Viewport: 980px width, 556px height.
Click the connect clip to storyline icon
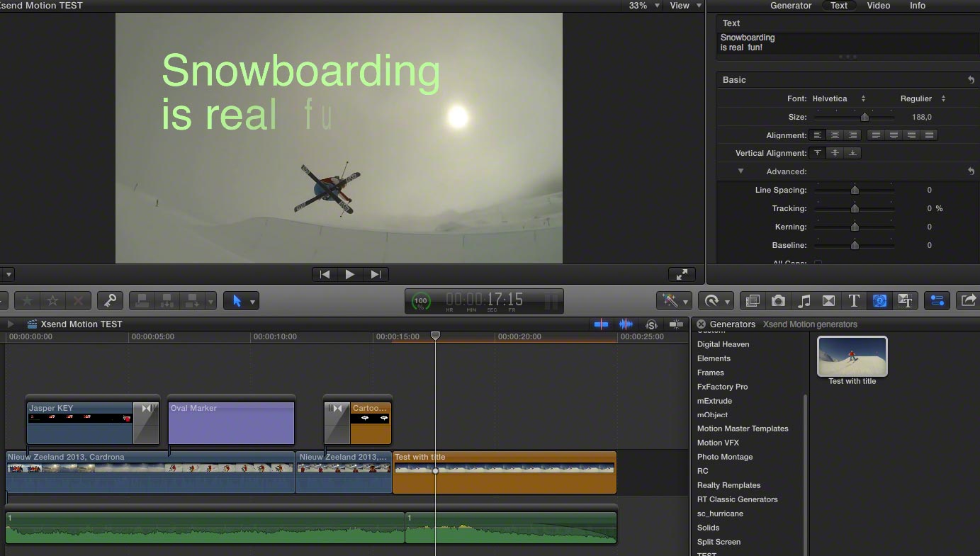pyautogui.click(x=142, y=301)
